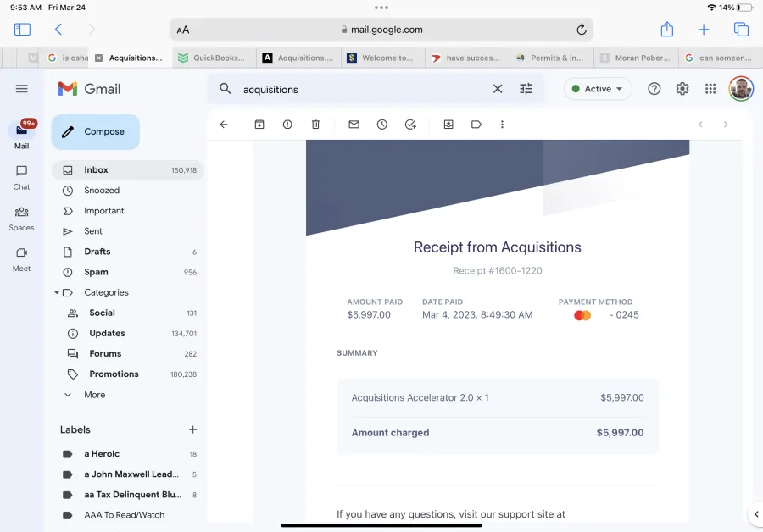Open the Spam folder
This screenshot has height=532, width=763.
tap(128, 272)
